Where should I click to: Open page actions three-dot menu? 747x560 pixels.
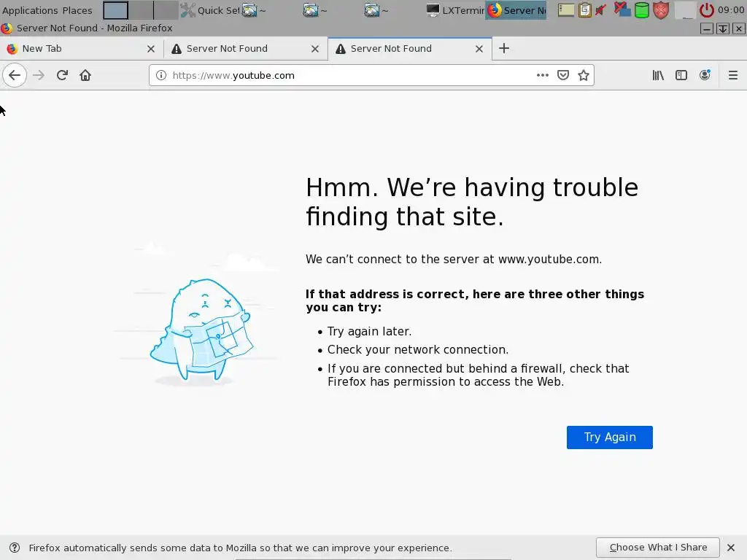click(542, 75)
